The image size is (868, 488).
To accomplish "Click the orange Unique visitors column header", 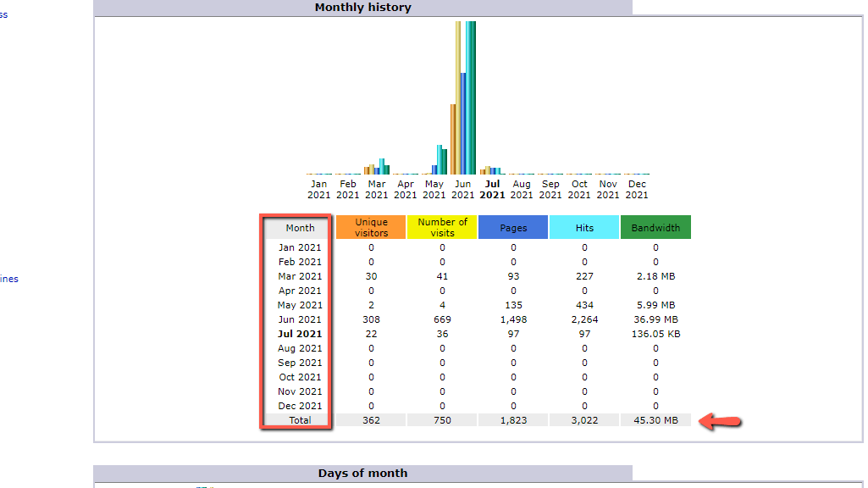I will (x=371, y=227).
